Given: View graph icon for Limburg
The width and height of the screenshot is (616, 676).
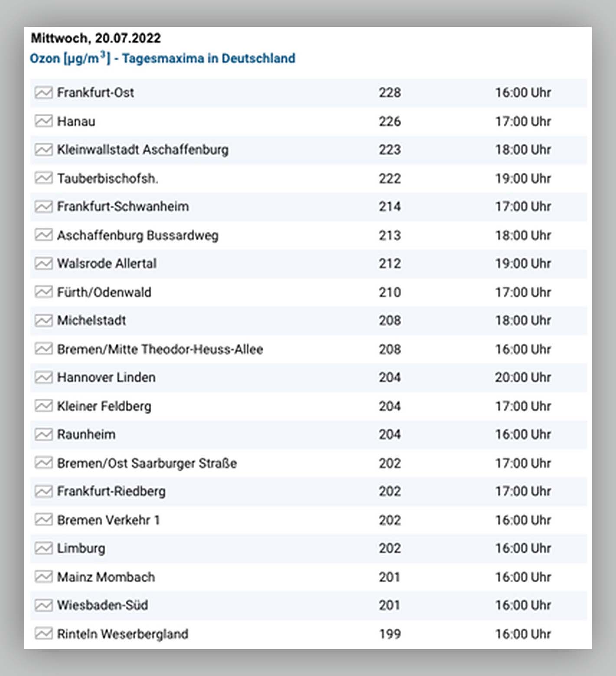Looking at the screenshot, I should click(43, 549).
